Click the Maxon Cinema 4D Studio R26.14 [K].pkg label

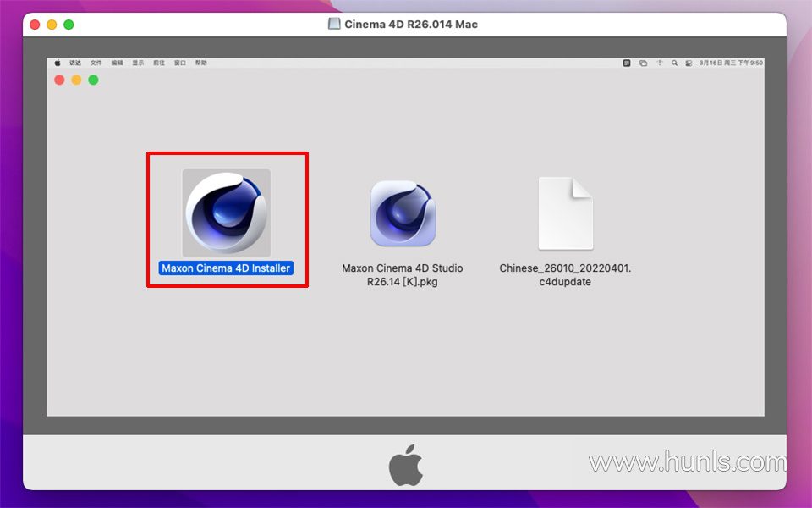point(403,274)
